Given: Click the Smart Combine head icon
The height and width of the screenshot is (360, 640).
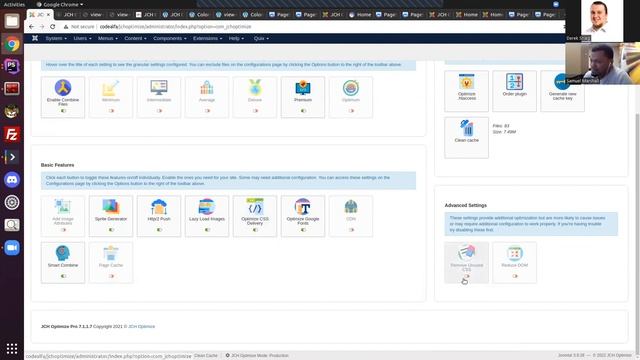Looking at the screenshot, I should [x=63, y=253].
